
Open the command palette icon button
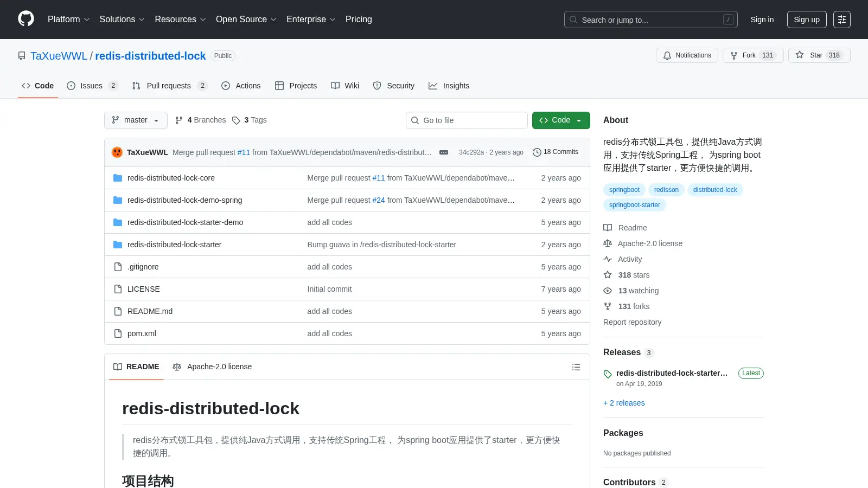point(842,20)
